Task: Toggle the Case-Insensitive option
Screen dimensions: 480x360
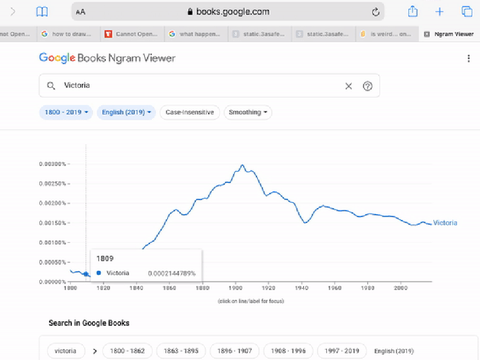Action: point(190,112)
